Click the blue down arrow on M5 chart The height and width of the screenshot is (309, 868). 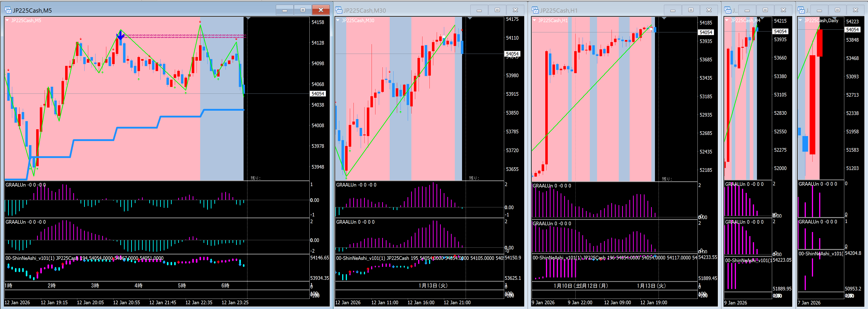(120, 35)
